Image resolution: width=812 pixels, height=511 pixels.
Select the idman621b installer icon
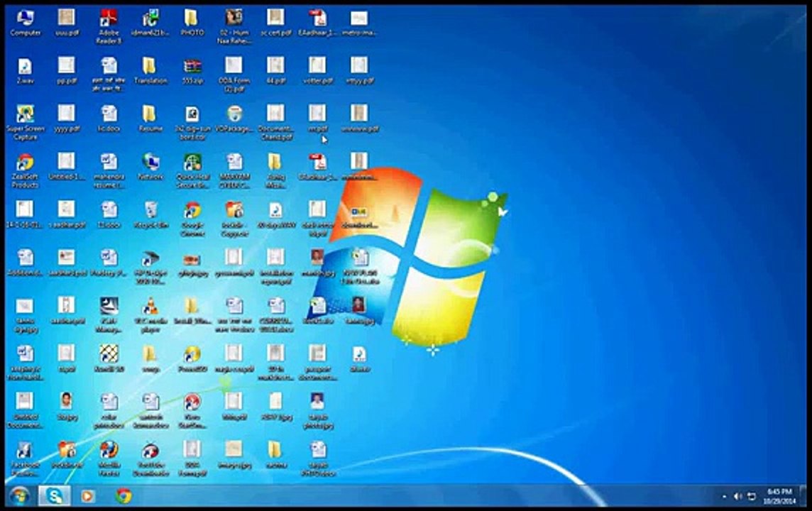[150, 23]
